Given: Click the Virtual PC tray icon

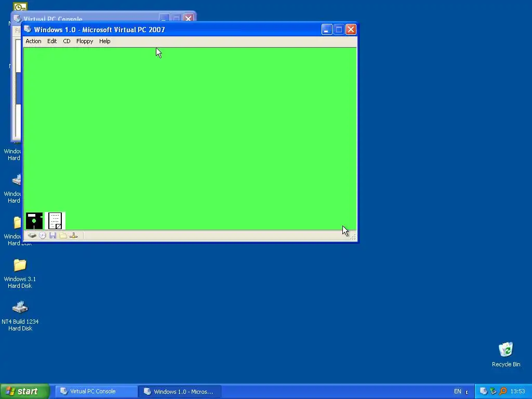Looking at the screenshot, I should pos(484,391).
